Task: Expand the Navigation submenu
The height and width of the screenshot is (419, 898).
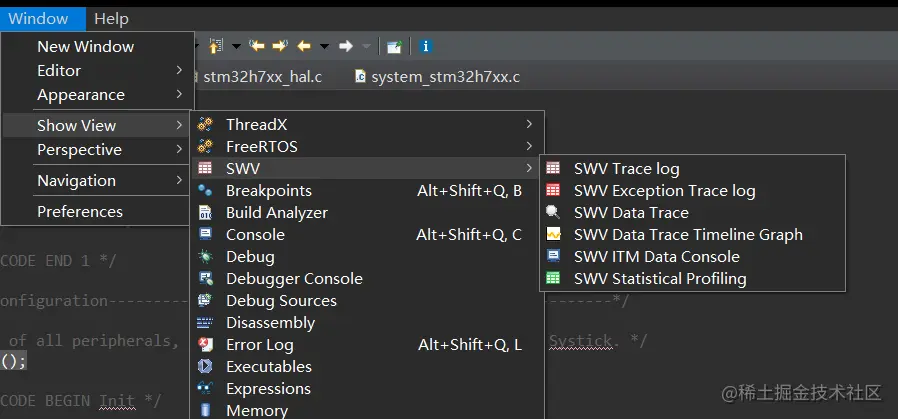Action: 97,180
